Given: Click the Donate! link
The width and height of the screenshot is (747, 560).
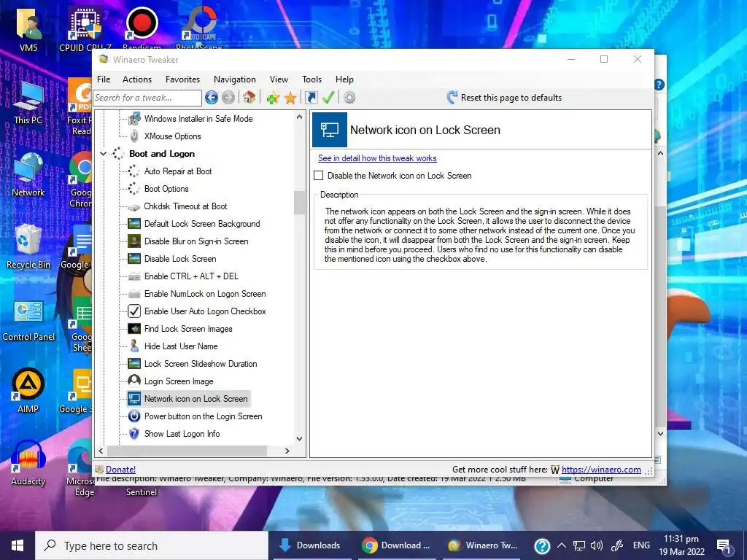Looking at the screenshot, I should pyautogui.click(x=120, y=470).
